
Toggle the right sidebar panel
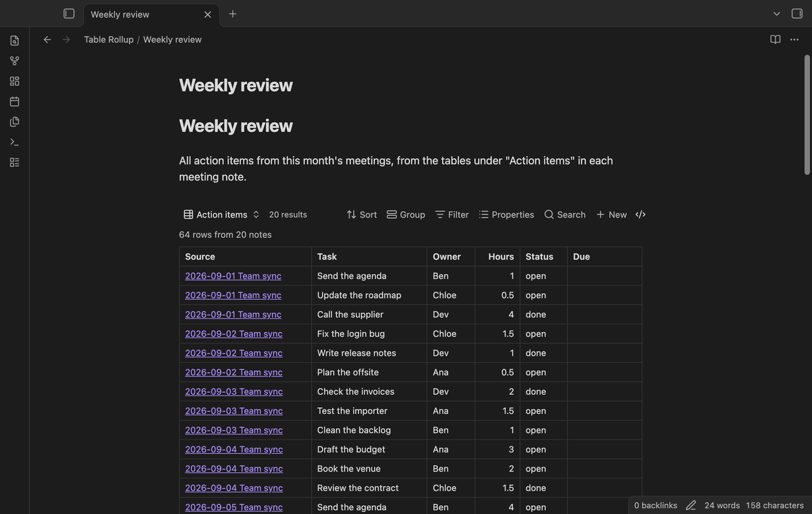pos(797,14)
